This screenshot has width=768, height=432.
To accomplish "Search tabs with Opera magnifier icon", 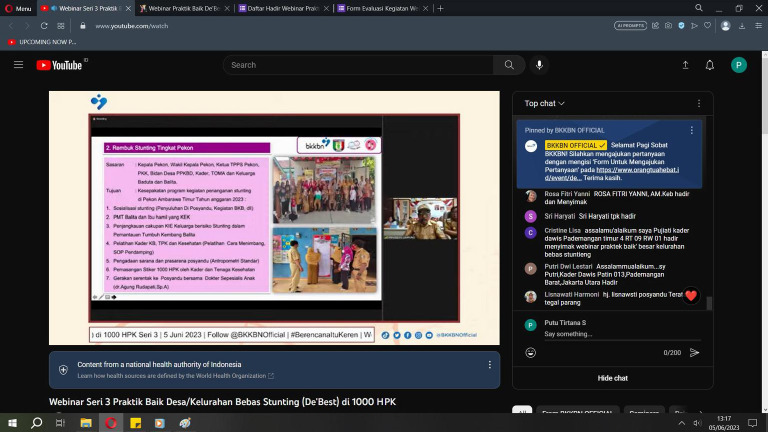I will [x=698, y=8].
